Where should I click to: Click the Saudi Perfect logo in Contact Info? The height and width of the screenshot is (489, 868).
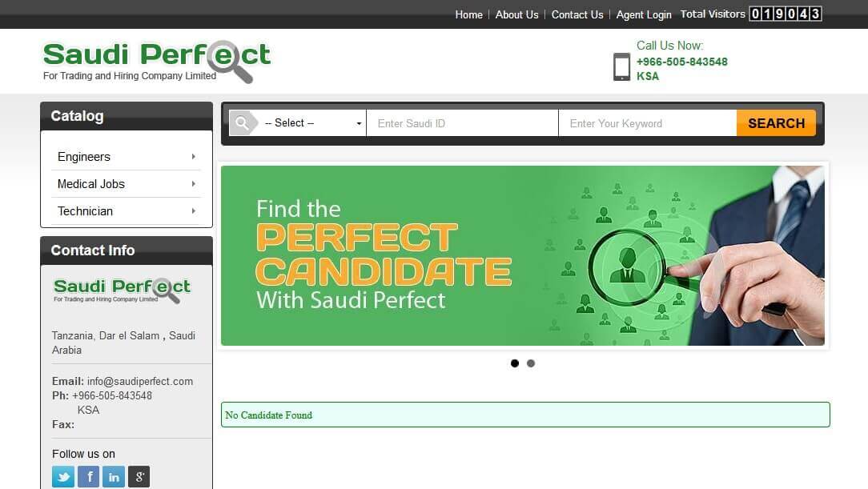point(122,290)
